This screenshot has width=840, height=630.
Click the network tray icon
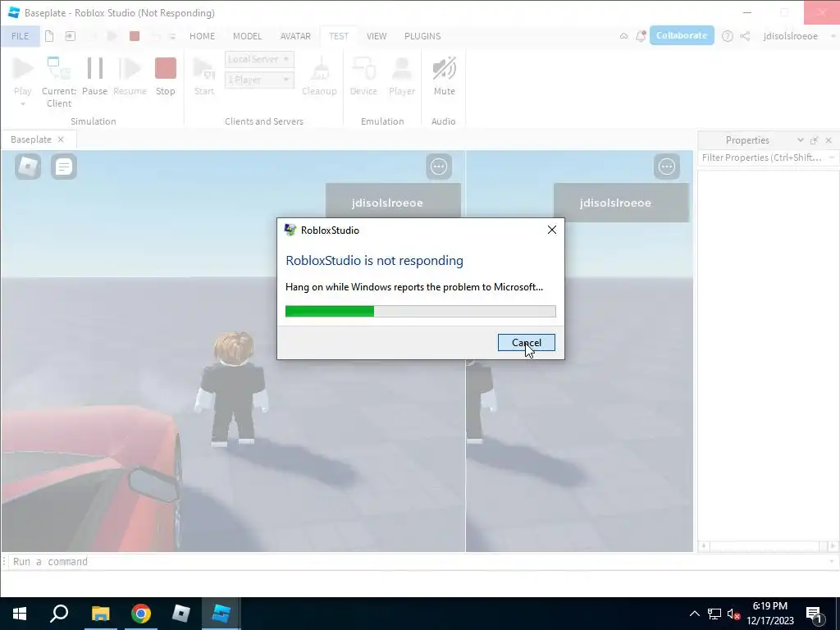pos(714,614)
